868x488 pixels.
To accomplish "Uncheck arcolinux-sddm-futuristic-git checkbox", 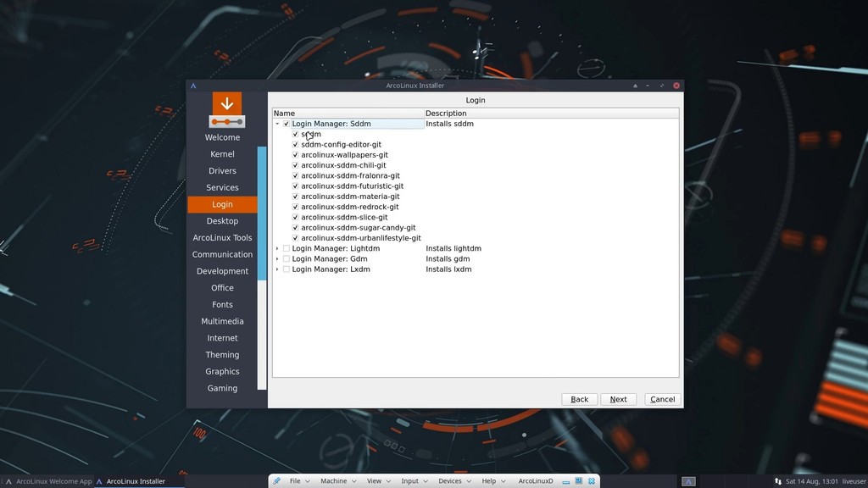I will click(295, 186).
